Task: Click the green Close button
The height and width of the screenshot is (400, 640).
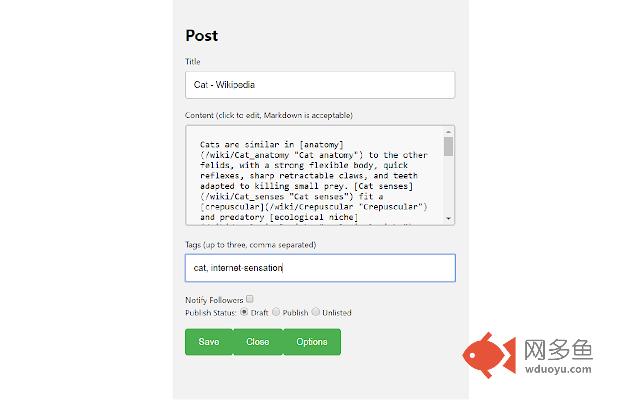Action: point(258,342)
